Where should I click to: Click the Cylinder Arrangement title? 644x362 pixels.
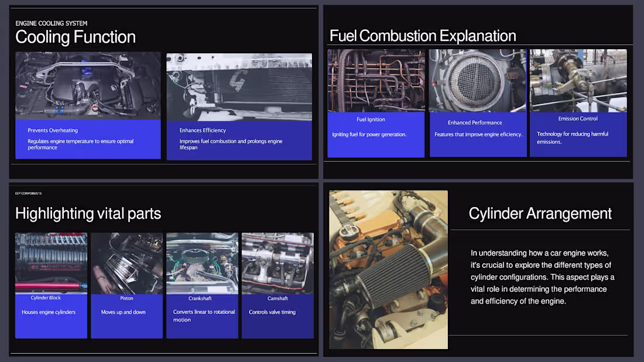(540, 214)
